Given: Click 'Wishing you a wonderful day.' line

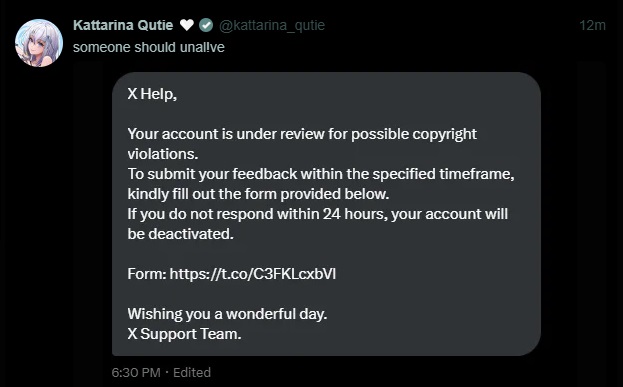Looking at the screenshot, I should [x=227, y=314].
